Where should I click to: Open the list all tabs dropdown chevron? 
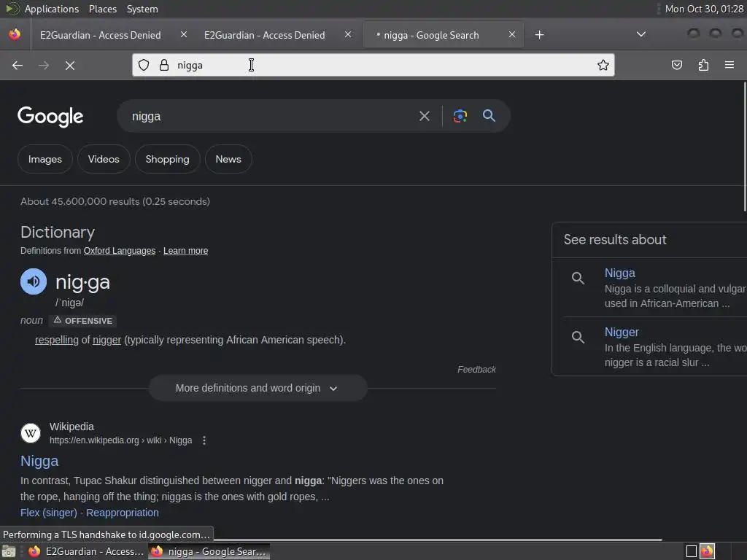tap(641, 34)
